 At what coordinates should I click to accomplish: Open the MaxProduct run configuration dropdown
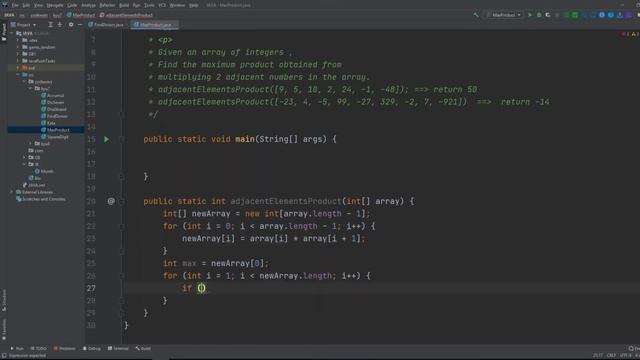504,15
